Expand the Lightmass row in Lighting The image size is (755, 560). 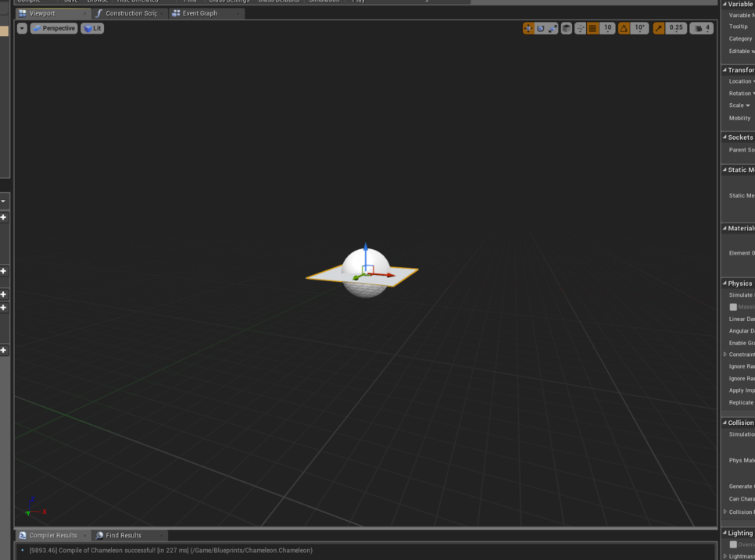click(x=725, y=556)
